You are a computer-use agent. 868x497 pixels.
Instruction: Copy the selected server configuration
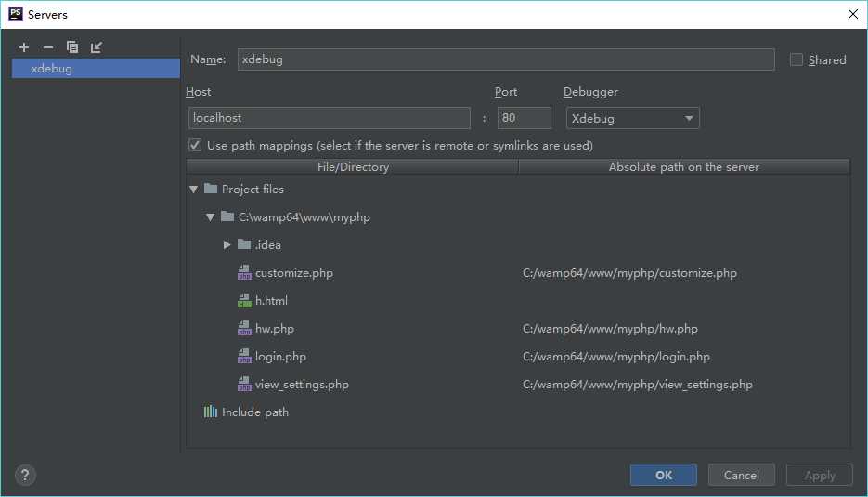72,47
